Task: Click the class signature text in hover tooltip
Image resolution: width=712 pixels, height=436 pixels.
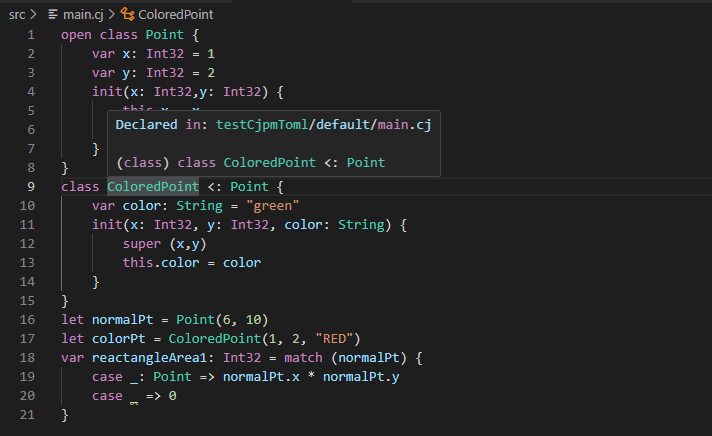Action: point(250,162)
